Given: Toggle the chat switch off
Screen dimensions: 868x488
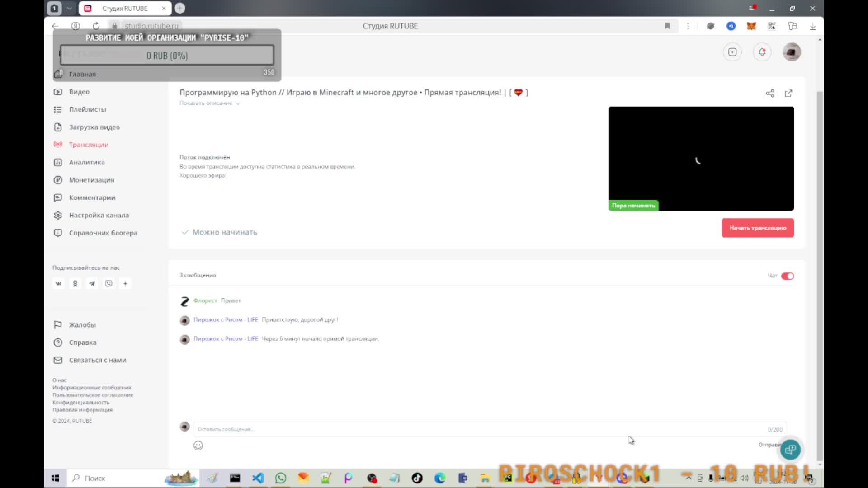Looking at the screenshot, I should coord(788,276).
